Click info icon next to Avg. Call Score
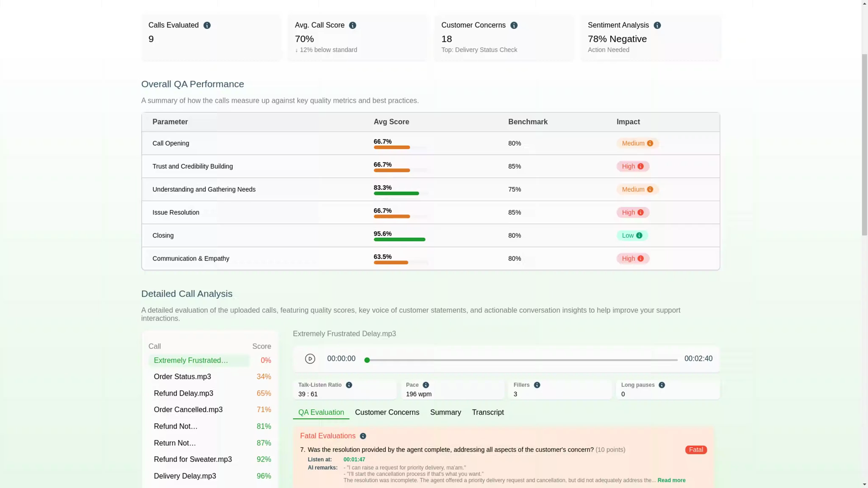Screen dimensions: 868x488 click(352, 25)
